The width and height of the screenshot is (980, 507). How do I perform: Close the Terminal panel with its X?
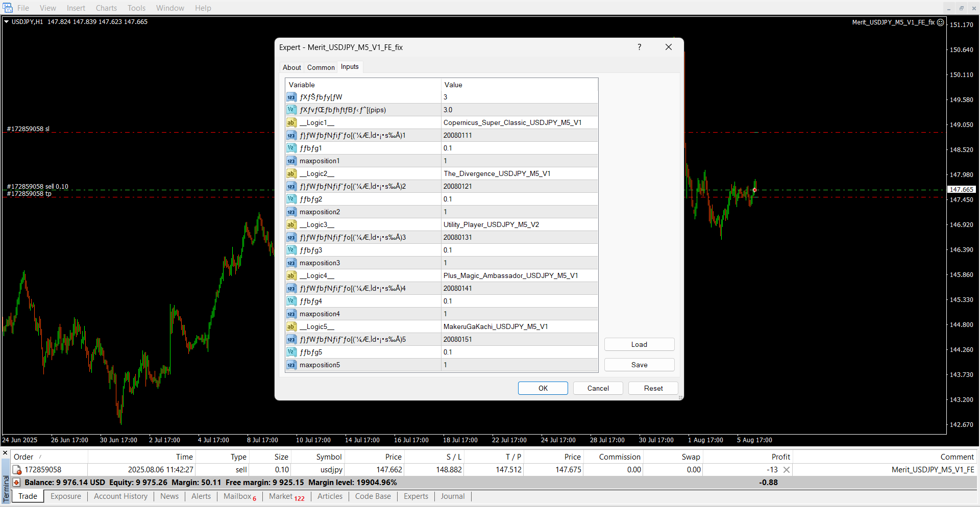tap(6, 453)
